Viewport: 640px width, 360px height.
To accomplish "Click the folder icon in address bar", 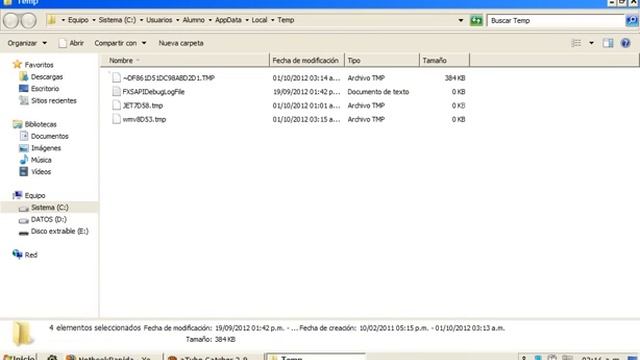I will pos(52,20).
